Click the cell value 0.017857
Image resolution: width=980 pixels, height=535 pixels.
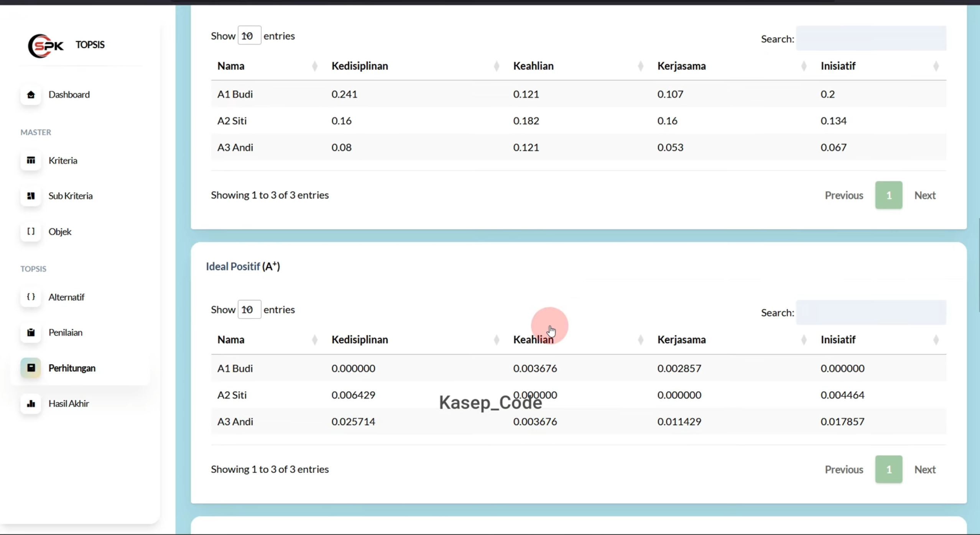pos(842,422)
